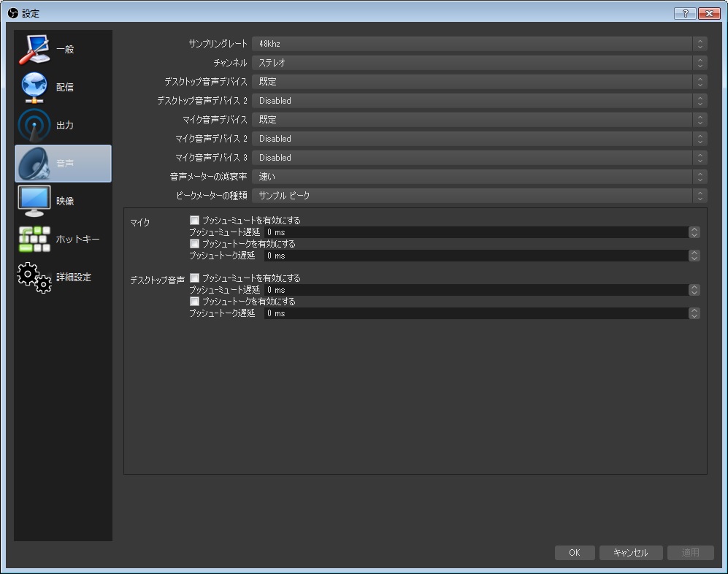The width and height of the screenshot is (728, 574).
Task: Adjust マイク プッシュトーク遅延 stepper arrows
Action: click(x=694, y=256)
